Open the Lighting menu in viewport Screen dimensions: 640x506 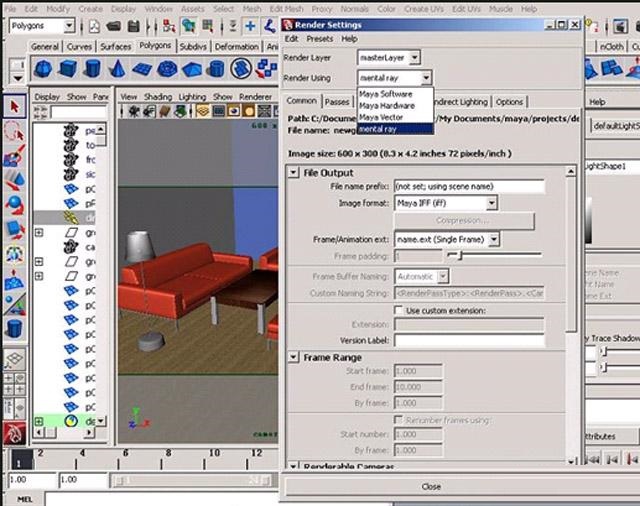point(192,97)
